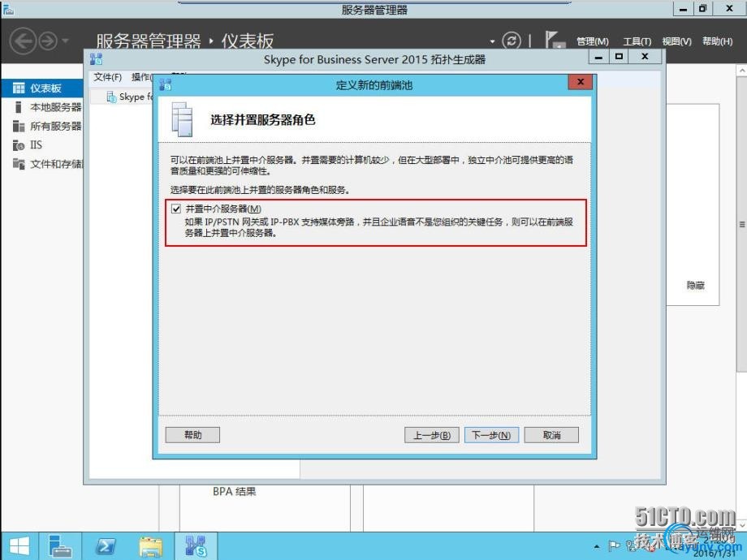Close the Topology Builder window
The height and width of the screenshot is (560, 747).
(645, 57)
